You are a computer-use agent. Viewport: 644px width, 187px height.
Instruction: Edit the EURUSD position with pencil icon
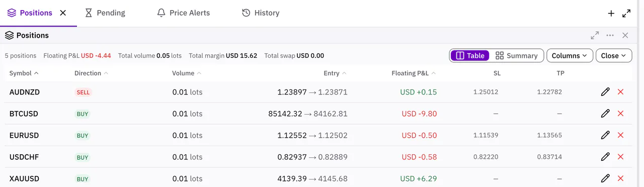click(x=605, y=135)
